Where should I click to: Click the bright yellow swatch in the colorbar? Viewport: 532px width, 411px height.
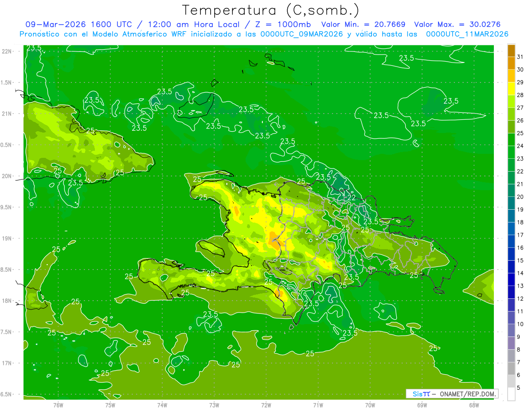point(511,88)
